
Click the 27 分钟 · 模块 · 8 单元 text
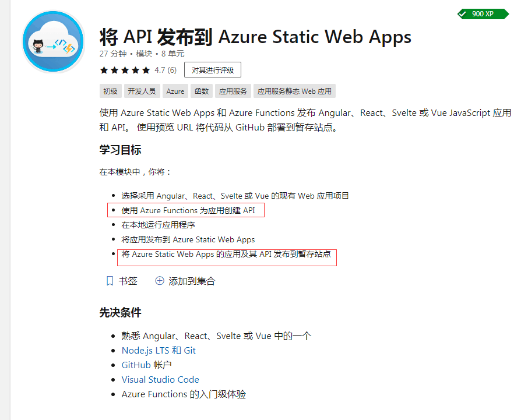coord(142,54)
